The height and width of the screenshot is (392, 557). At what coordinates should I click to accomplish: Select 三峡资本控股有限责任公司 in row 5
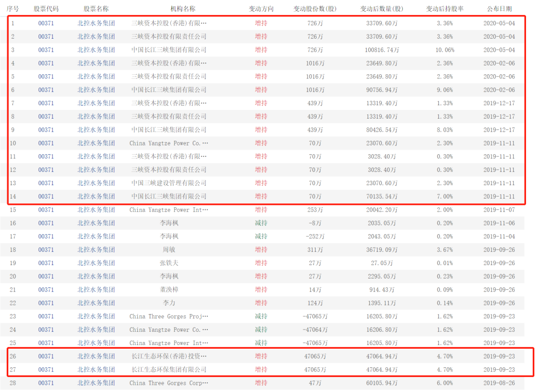click(x=169, y=76)
